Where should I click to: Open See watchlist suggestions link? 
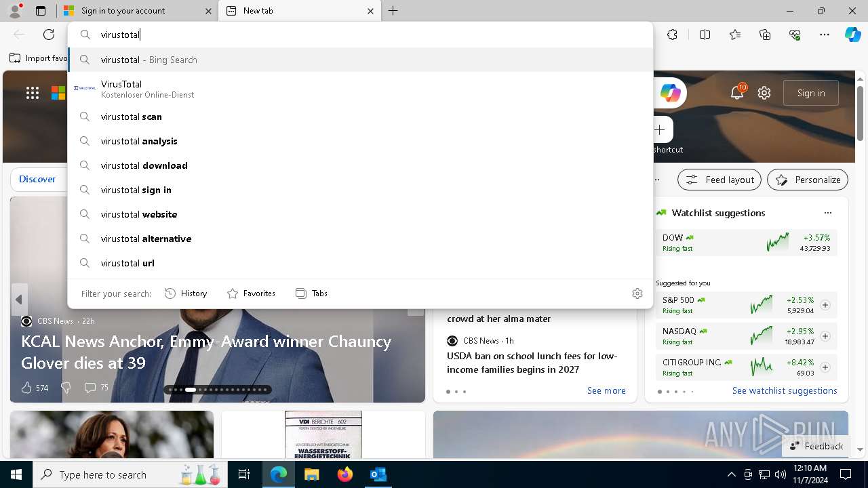coord(785,391)
